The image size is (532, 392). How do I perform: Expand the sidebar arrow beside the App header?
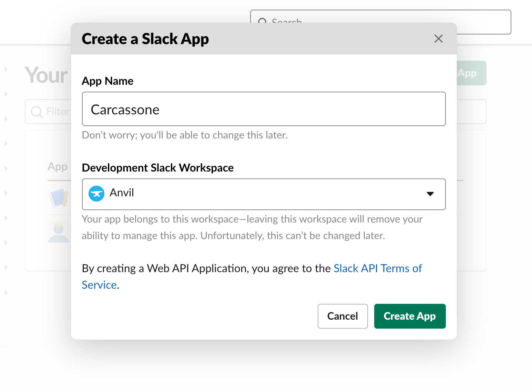tap(6, 168)
